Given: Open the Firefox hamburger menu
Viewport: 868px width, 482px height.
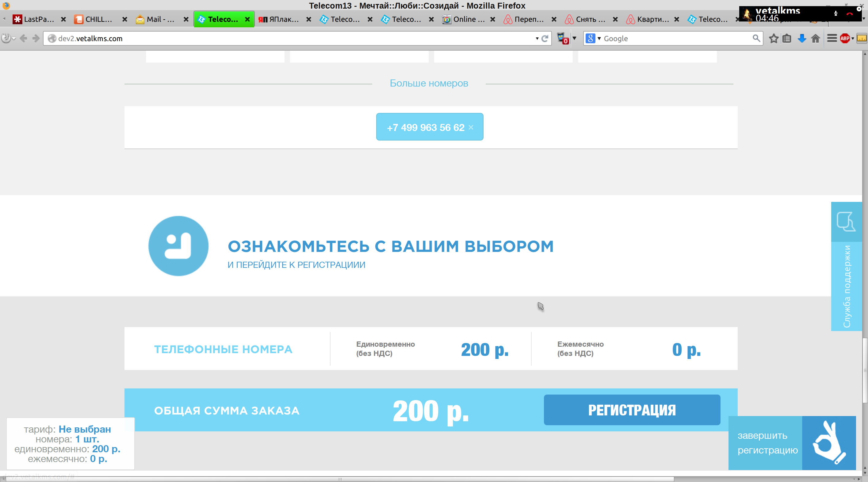Looking at the screenshot, I should 832,38.
